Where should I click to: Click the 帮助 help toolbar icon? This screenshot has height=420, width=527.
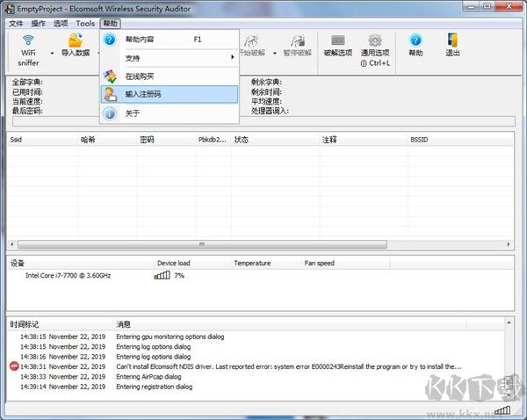pos(415,40)
